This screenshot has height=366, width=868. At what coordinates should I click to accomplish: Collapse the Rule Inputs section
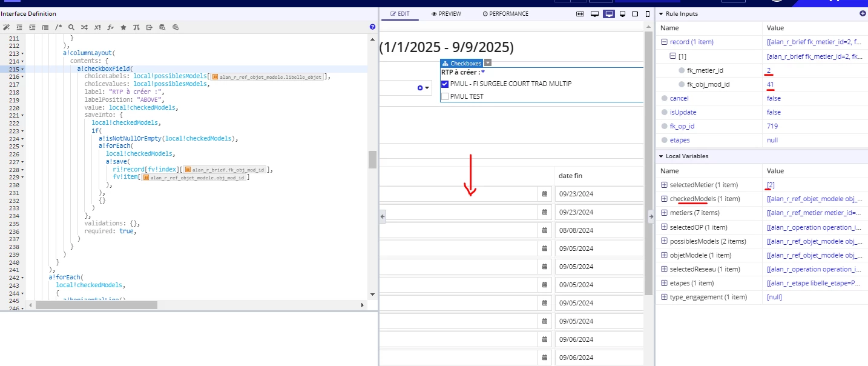660,14
